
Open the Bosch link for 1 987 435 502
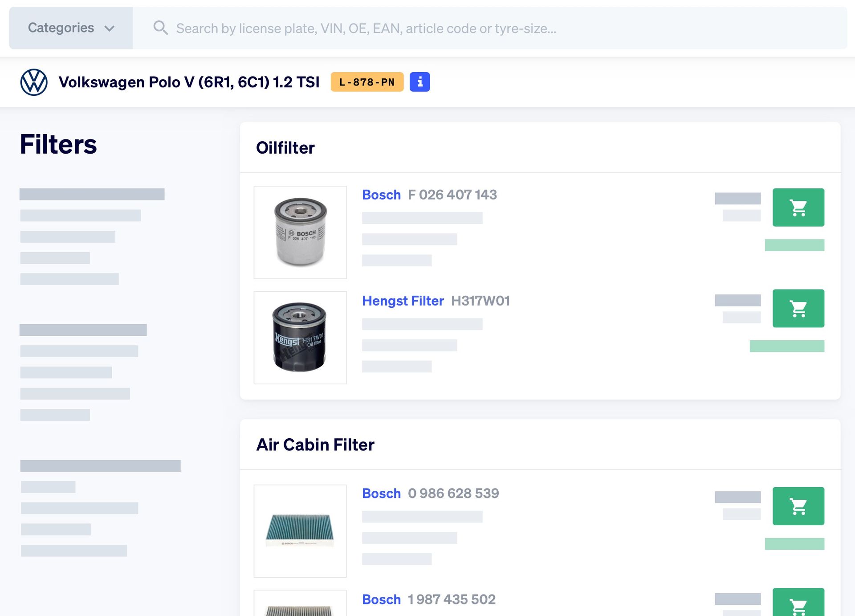coord(381,600)
